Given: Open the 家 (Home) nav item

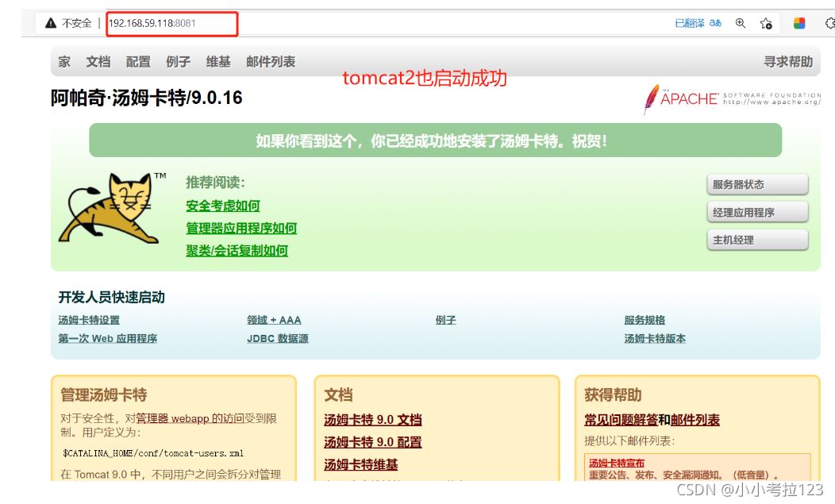Looking at the screenshot, I should click(64, 62).
